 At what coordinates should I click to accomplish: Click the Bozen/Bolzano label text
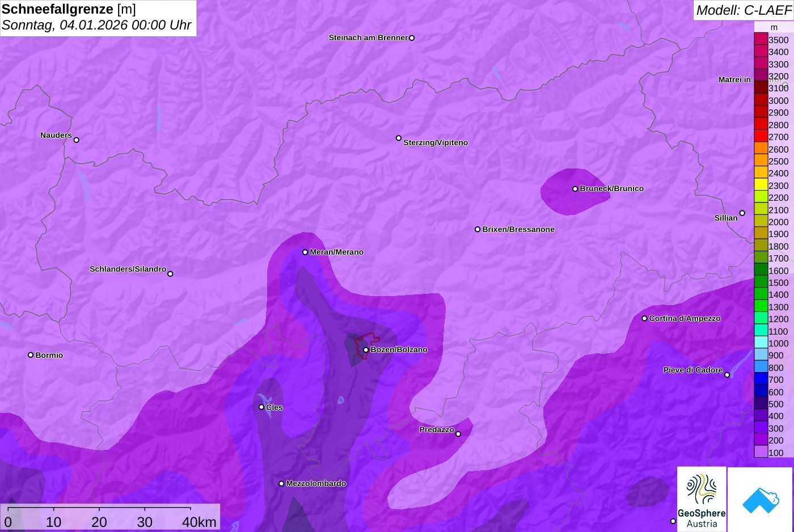(399, 350)
